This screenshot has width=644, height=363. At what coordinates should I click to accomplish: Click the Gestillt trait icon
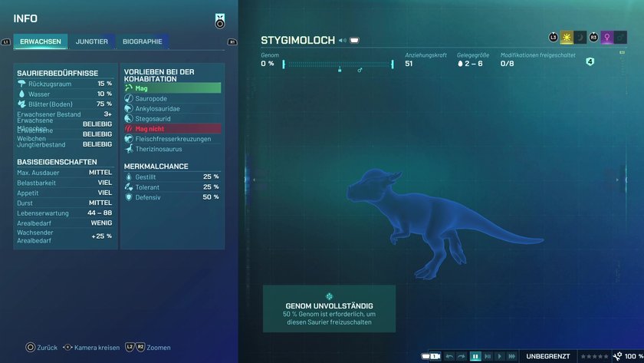tap(129, 177)
